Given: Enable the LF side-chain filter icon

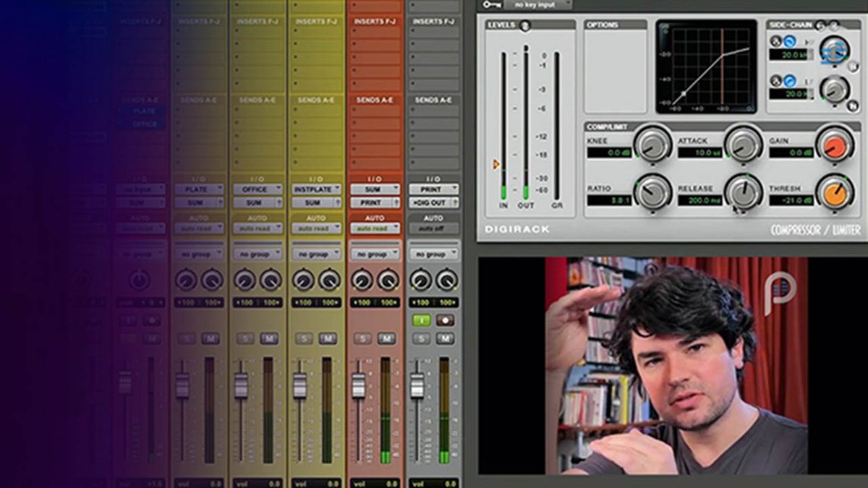Looking at the screenshot, I should [790, 82].
